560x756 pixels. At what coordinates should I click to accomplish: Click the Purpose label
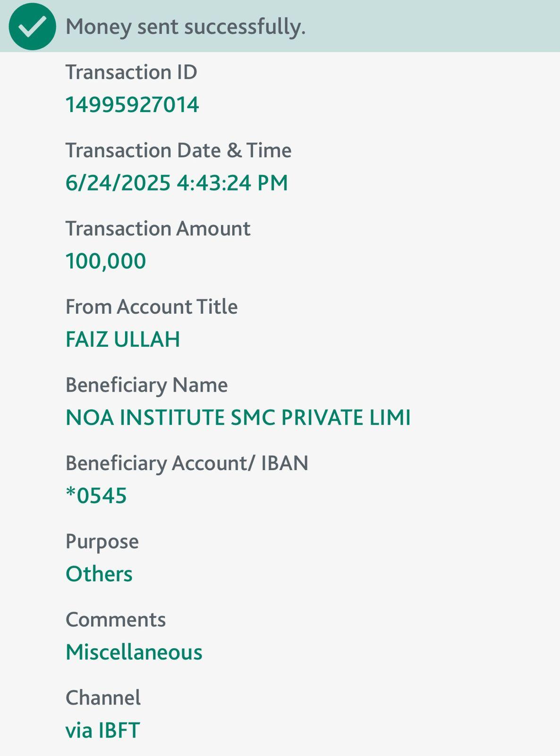coord(102,541)
